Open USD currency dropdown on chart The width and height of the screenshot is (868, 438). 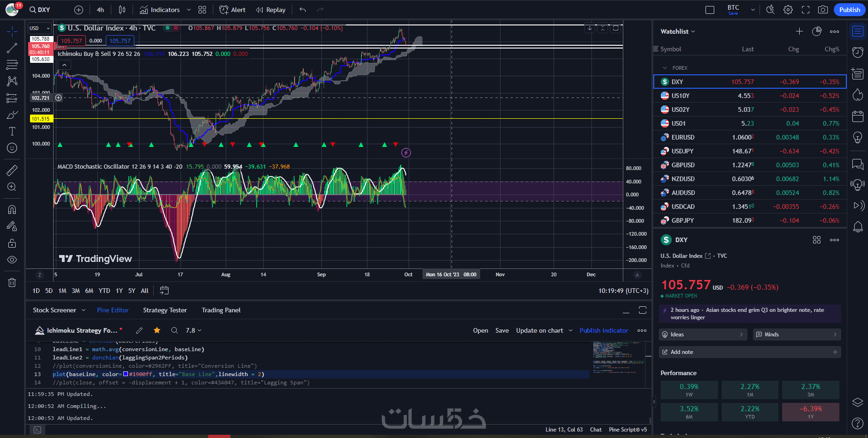pos(40,28)
